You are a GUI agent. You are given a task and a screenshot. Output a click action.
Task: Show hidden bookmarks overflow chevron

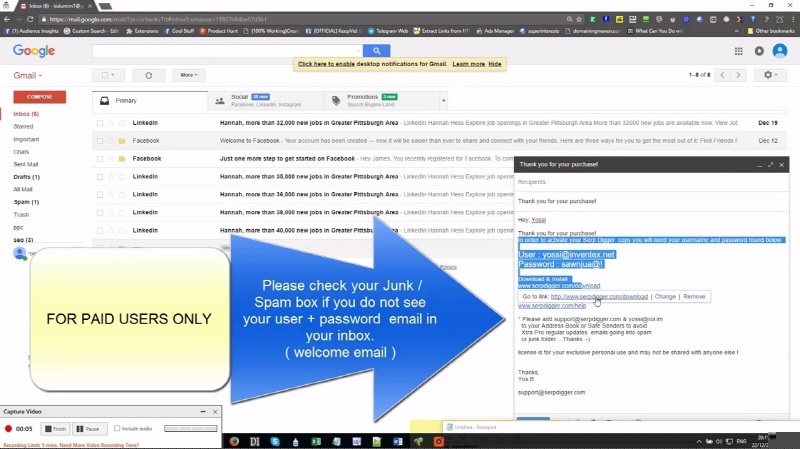[736, 31]
